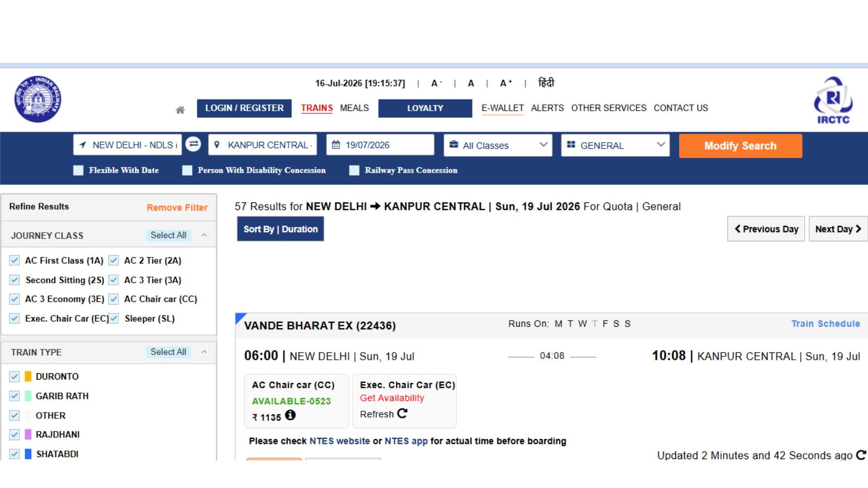The height and width of the screenshot is (488, 868).
Task: Click the calendar icon in date field
Action: (336, 145)
